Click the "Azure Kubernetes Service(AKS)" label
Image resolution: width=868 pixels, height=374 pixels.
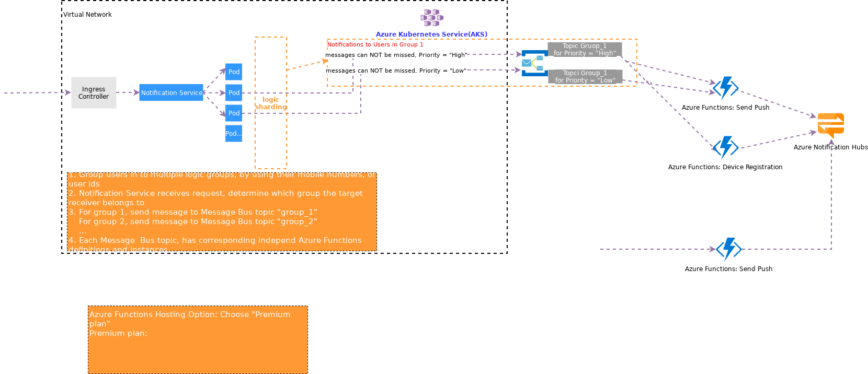coord(431,34)
